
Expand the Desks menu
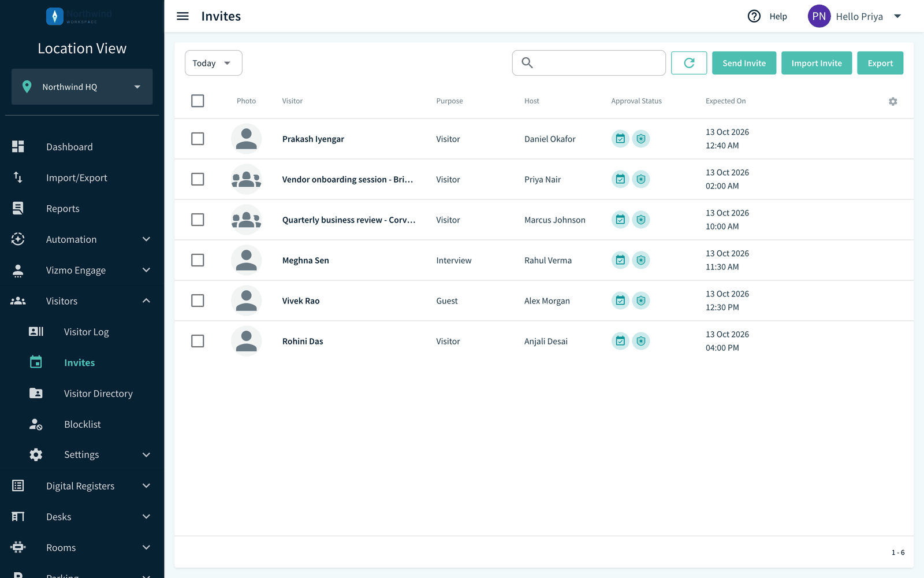[x=82, y=516]
